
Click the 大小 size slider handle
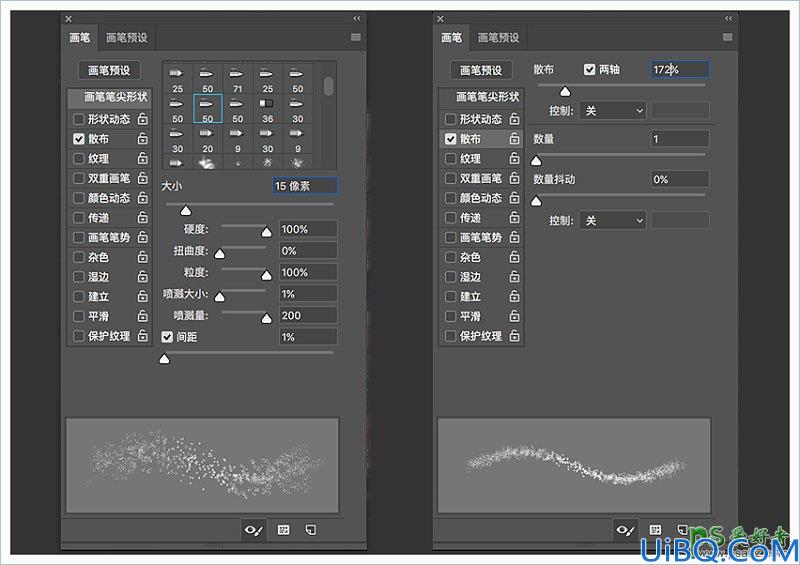(x=186, y=211)
